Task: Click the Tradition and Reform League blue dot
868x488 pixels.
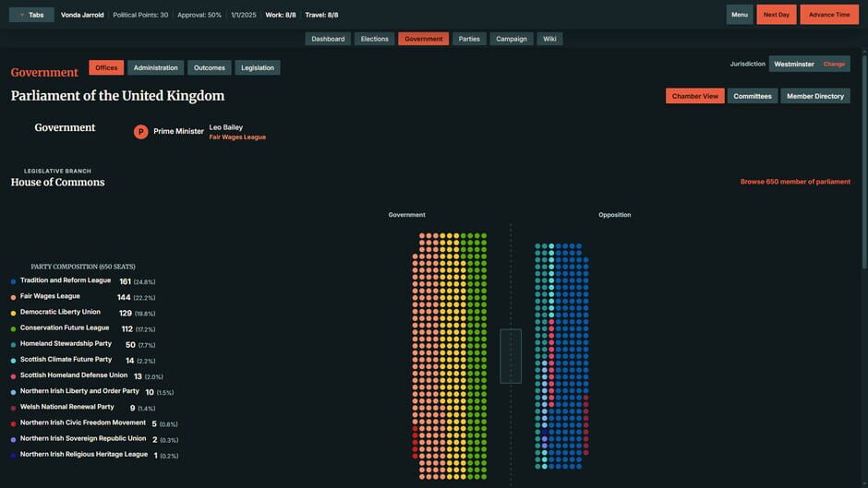Action: (x=13, y=281)
